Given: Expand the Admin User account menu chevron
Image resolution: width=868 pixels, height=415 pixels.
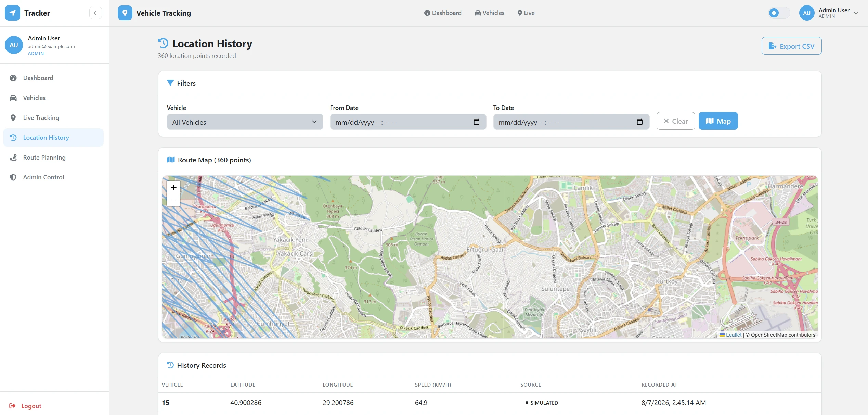Looking at the screenshot, I should [x=856, y=13].
